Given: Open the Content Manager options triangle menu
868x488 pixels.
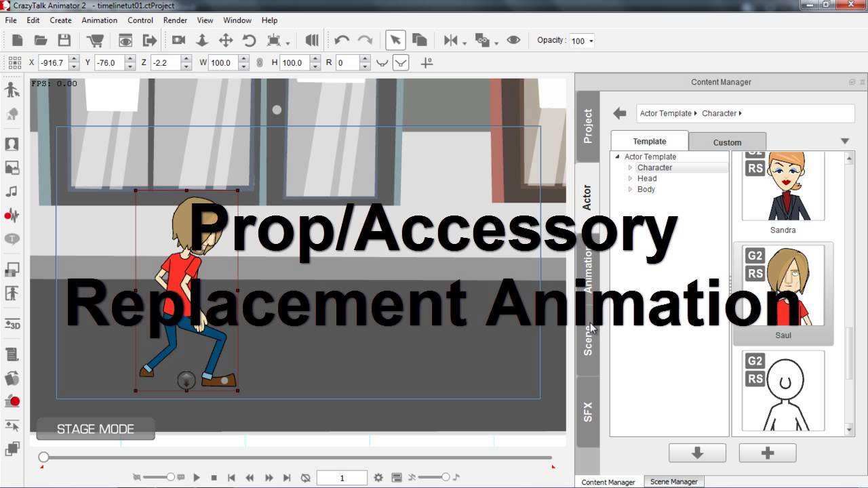Looking at the screenshot, I should click(845, 141).
